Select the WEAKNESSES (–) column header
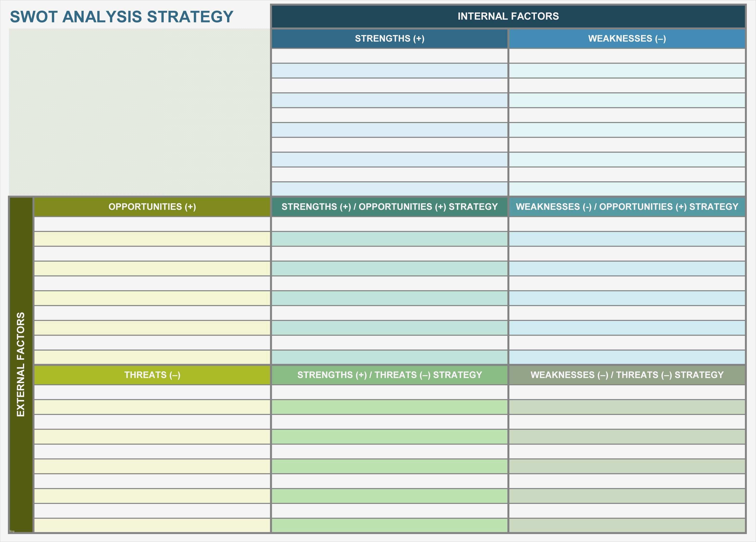Viewport: 756px width, 542px height. point(627,39)
